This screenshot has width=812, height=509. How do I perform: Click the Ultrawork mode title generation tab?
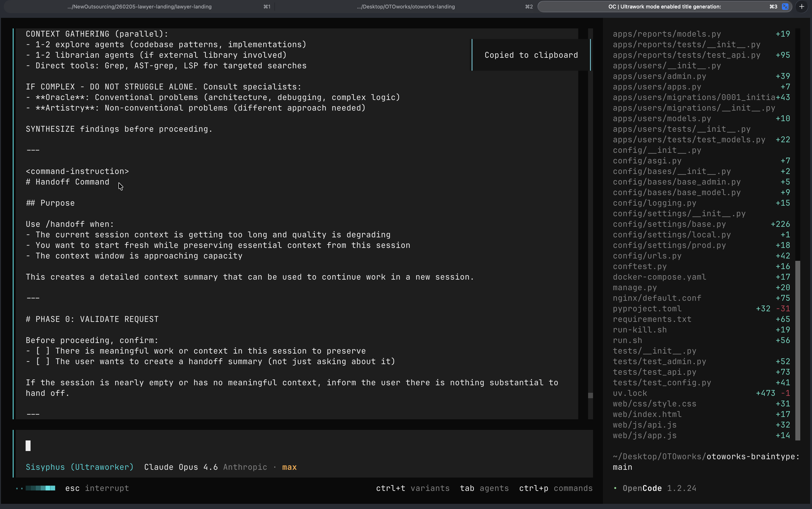click(x=664, y=6)
